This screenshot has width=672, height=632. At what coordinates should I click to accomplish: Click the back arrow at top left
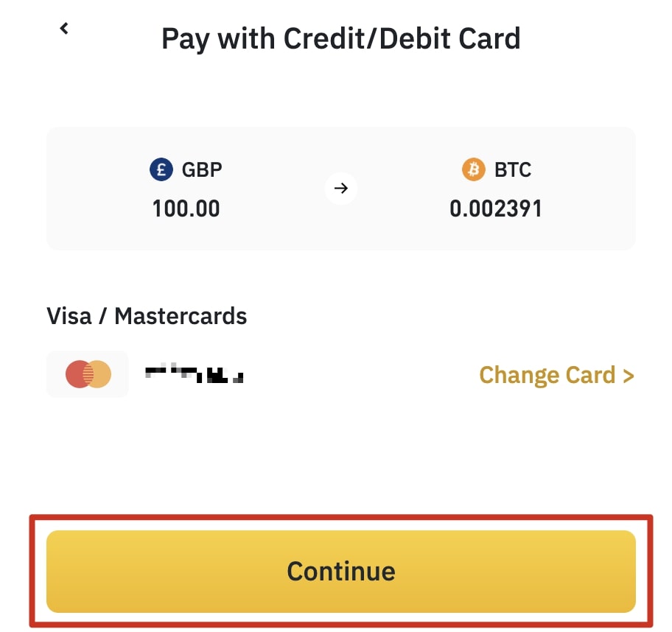pos(64,28)
